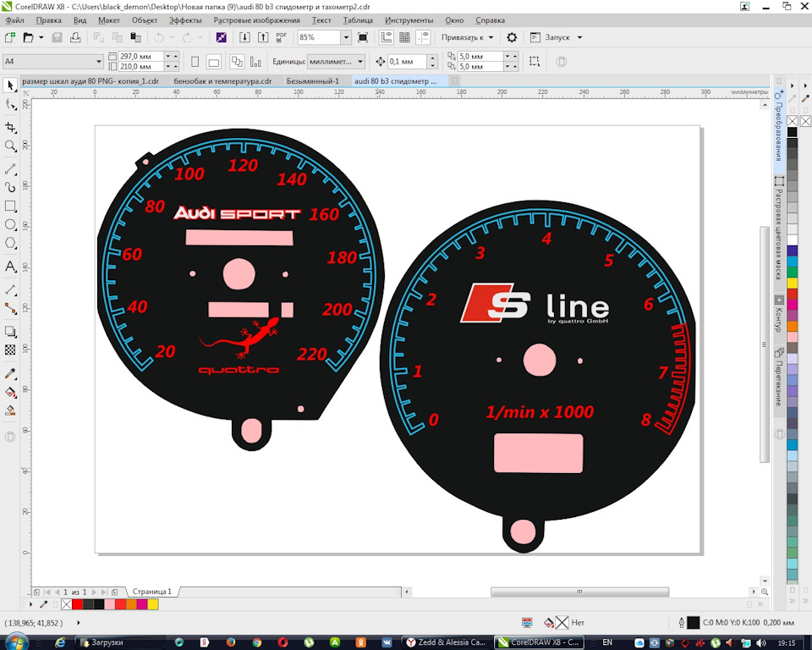
Task: Toggle show grid button
Action: click(x=404, y=37)
